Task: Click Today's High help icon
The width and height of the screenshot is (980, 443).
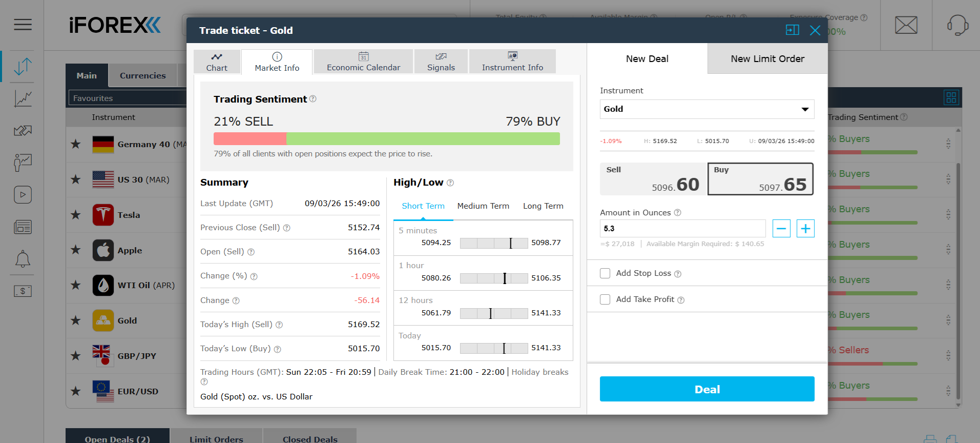Action: point(279,325)
